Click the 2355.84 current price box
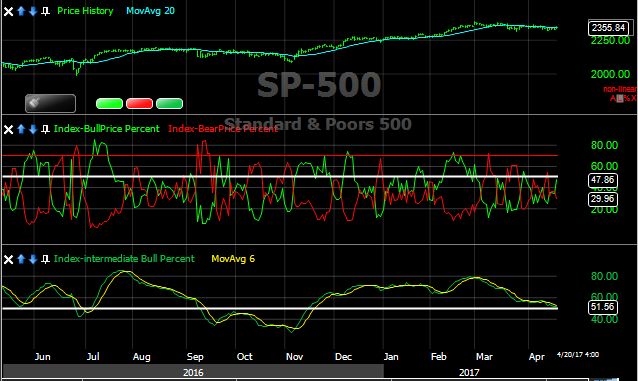Viewport: 638px width, 381px height. point(608,28)
